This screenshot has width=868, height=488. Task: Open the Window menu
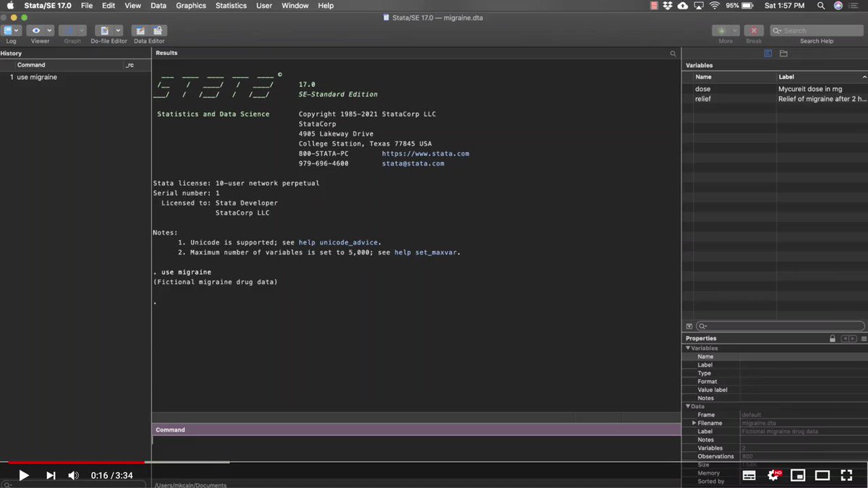(x=295, y=5)
